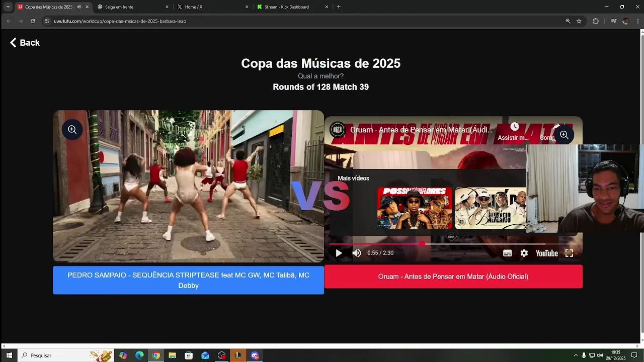The height and width of the screenshot is (362, 644).
Task: Open Discord from the taskbar
Action: pos(255,355)
